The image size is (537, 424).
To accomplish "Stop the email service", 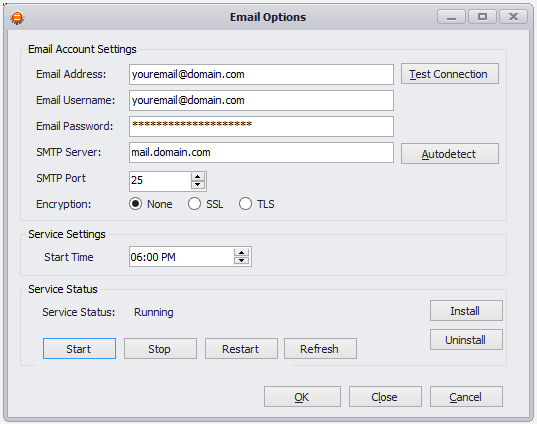I will pyautogui.click(x=160, y=349).
